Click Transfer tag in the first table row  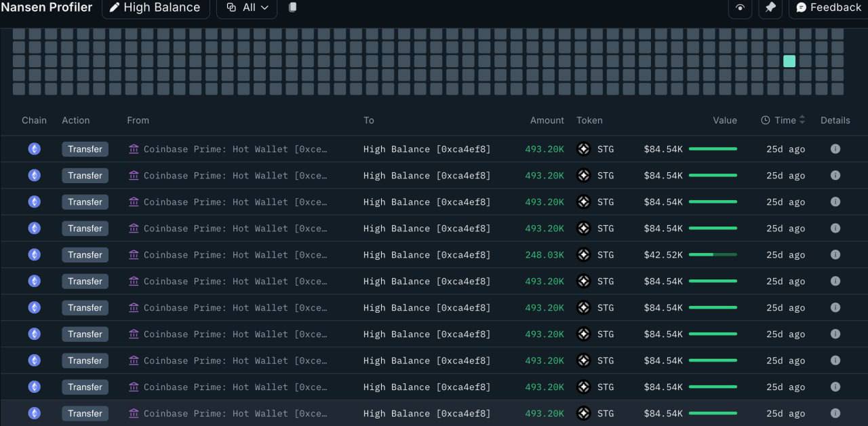(85, 149)
